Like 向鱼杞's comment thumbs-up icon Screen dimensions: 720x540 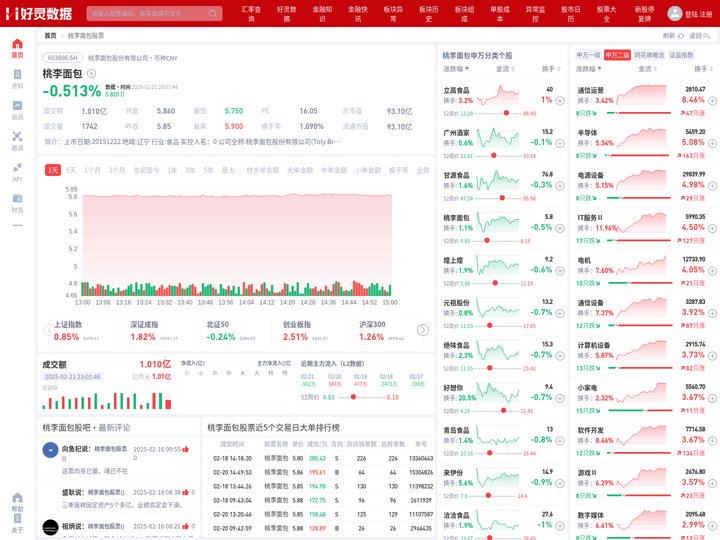[186, 449]
